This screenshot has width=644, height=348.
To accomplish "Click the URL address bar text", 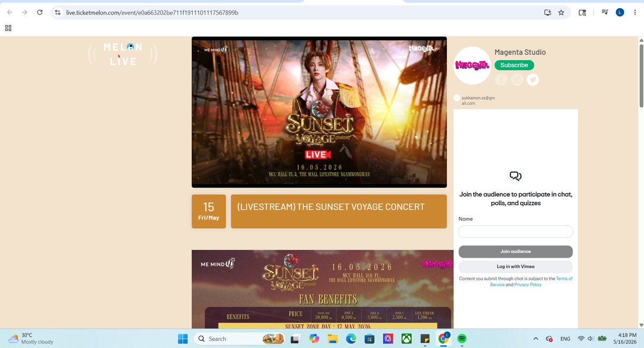I will coord(152,12).
